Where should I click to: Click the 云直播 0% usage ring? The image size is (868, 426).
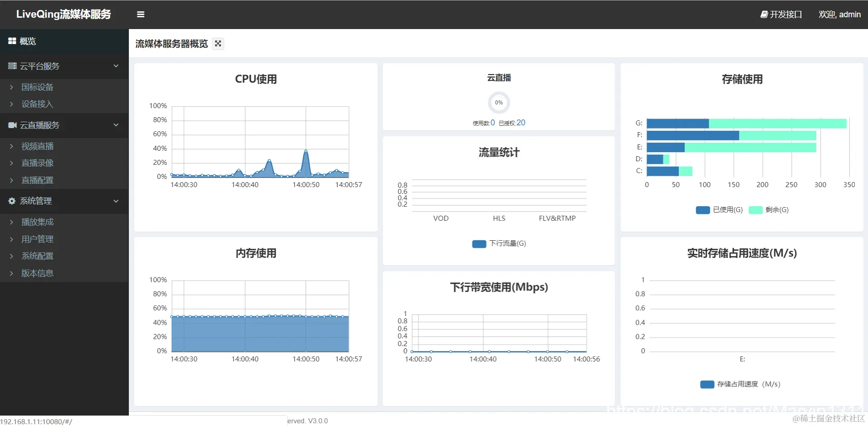[499, 103]
